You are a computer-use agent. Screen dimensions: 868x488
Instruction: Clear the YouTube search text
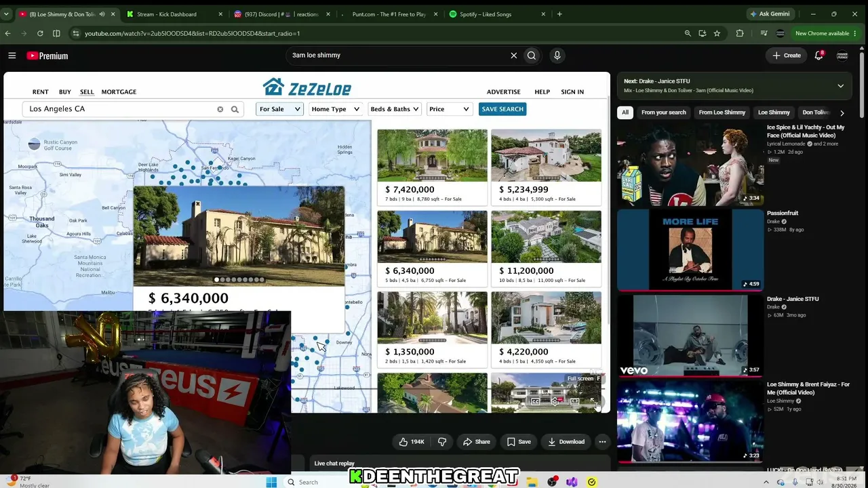point(513,56)
